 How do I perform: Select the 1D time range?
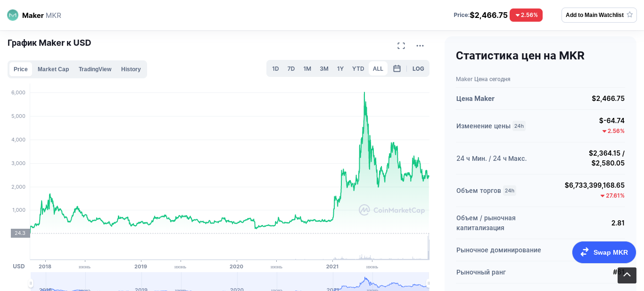(275, 68)
